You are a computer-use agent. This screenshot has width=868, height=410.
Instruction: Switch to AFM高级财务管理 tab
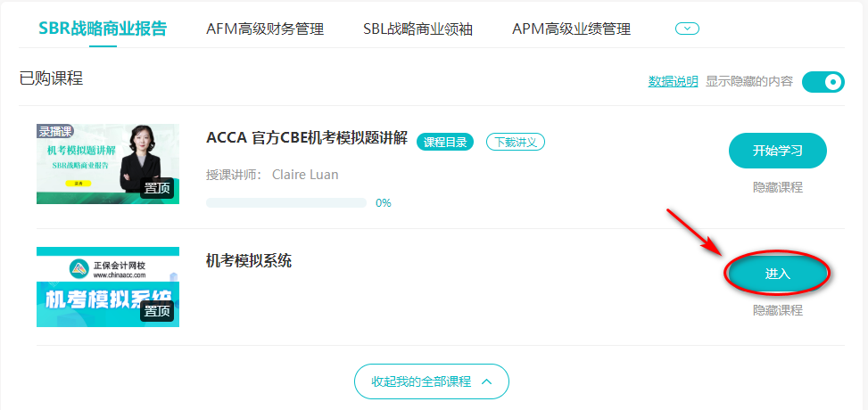click(x=265, y=29)
